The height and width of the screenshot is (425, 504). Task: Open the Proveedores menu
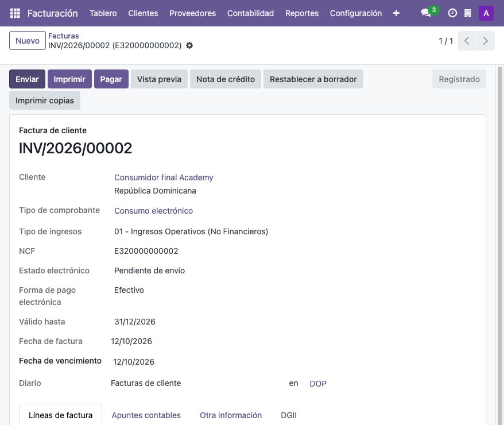coord(192,13)
